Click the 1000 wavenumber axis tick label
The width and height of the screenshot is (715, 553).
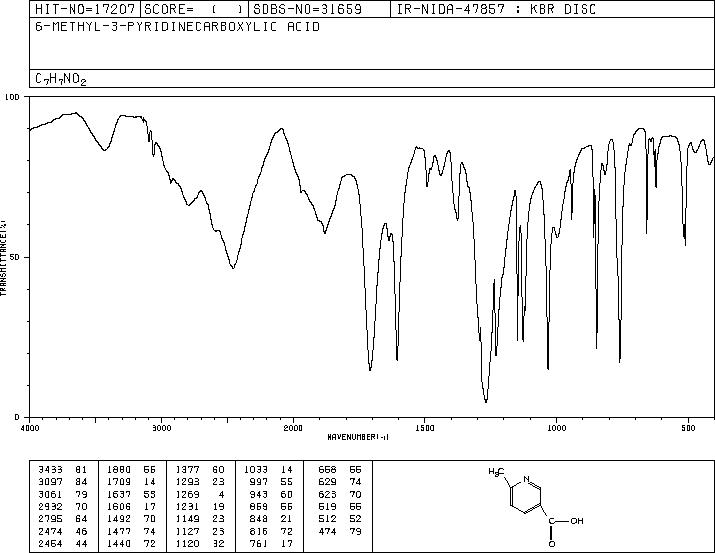(x=556, y=428)
